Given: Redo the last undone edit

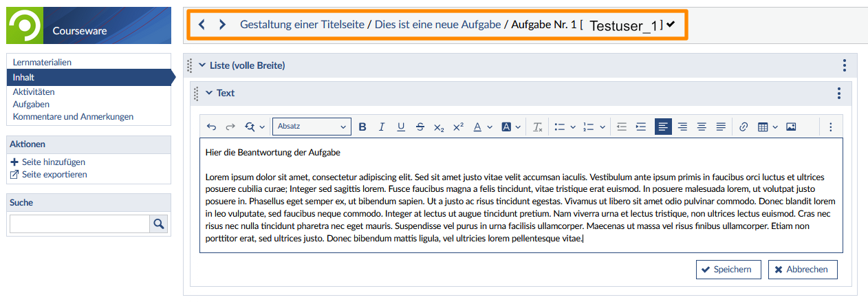Looking at the screenshot, I should 230,127.
